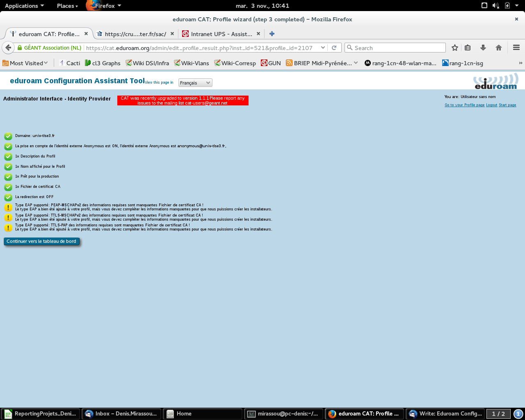The width and height of the screenshot is (525, 420).
Task: Open the Firefox hamburger menu
Action: (516, 48)
